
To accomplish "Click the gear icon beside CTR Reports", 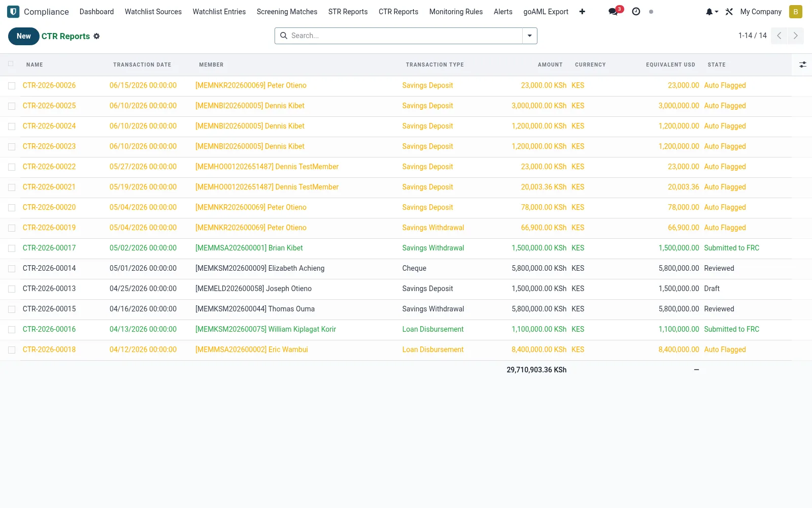I will pyautogui.click(x=96, y=36).
